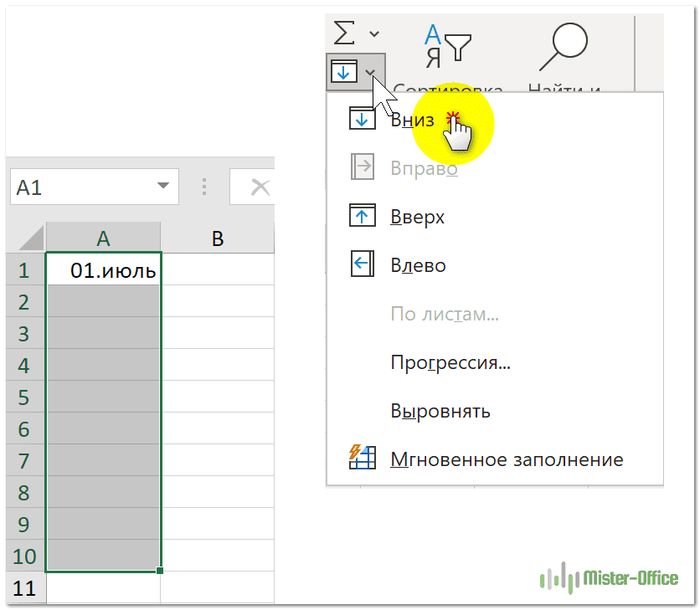
Task: Choose Выровнять menu entry
Action: coord(440,412)
